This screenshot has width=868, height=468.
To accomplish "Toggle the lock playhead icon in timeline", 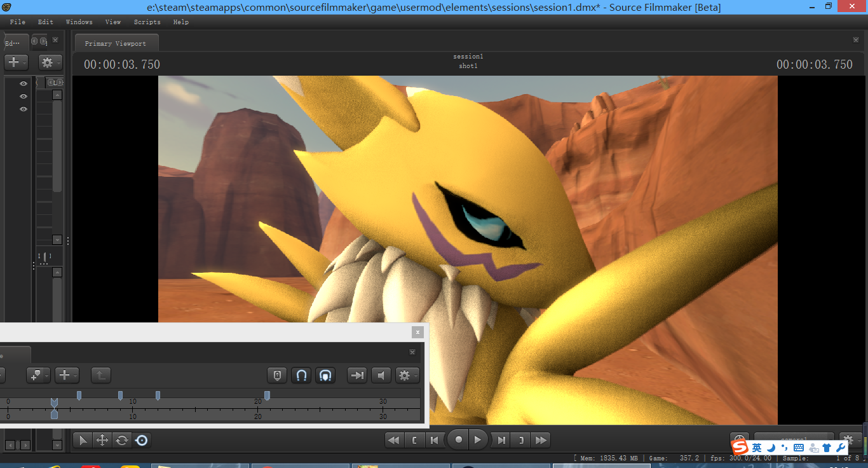I will click(277, 375).
